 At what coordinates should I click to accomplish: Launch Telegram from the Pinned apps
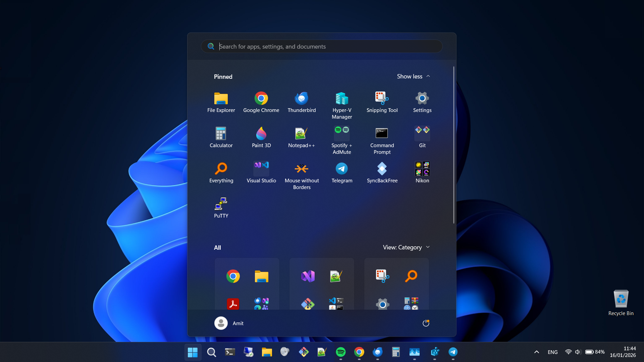tap(342, 173)
